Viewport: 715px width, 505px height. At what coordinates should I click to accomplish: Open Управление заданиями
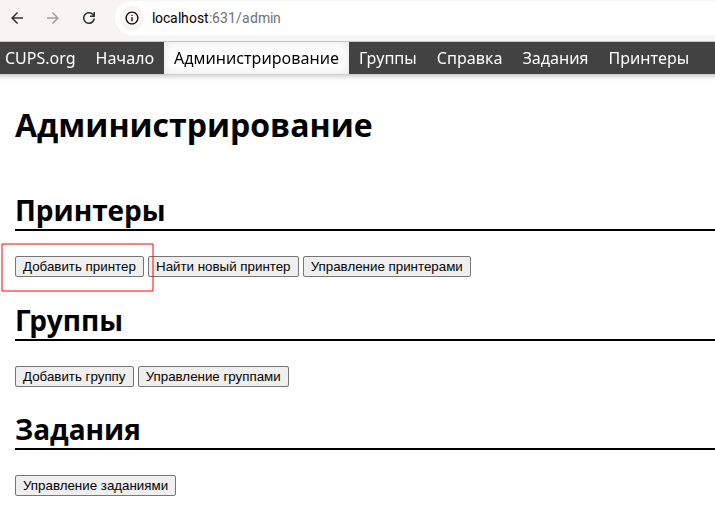coord(95,485)
